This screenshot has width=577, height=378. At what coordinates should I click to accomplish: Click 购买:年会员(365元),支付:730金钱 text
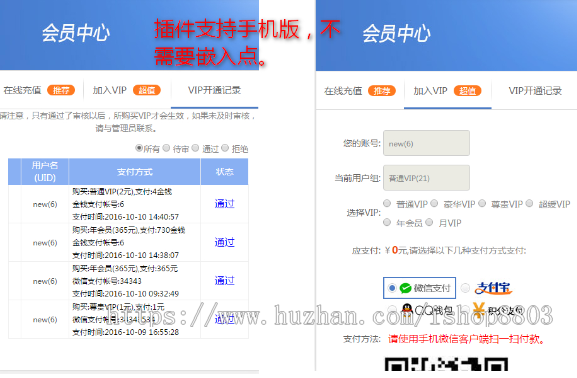tap(128, 230)
